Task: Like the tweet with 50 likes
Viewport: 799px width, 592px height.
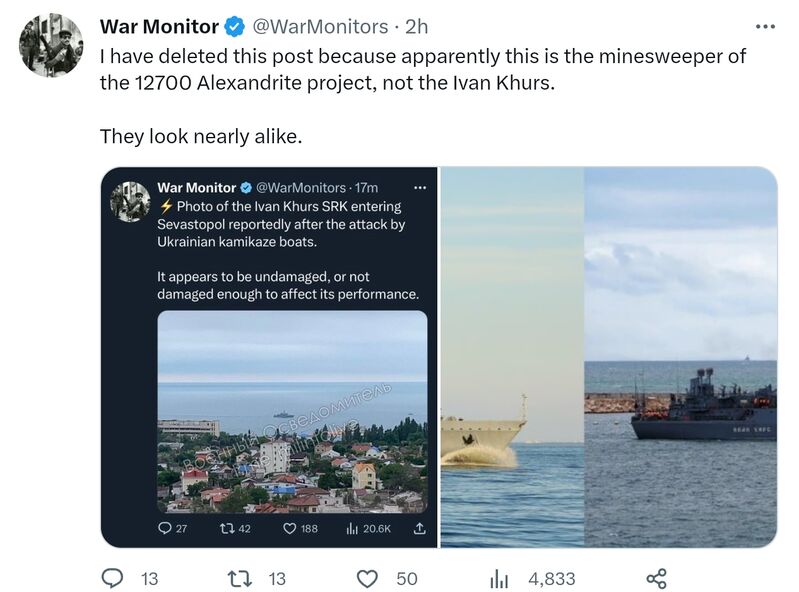Action: 368,578
